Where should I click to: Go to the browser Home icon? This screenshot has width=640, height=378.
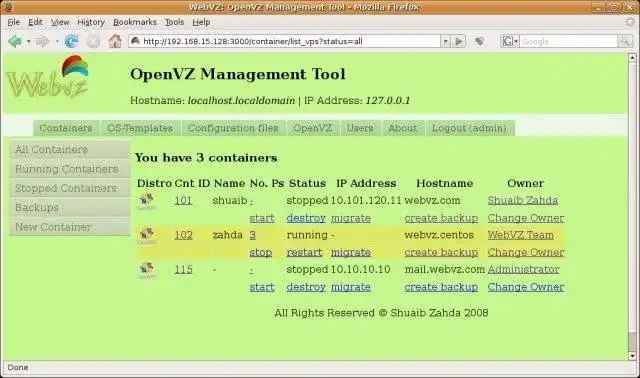point(115,41)
